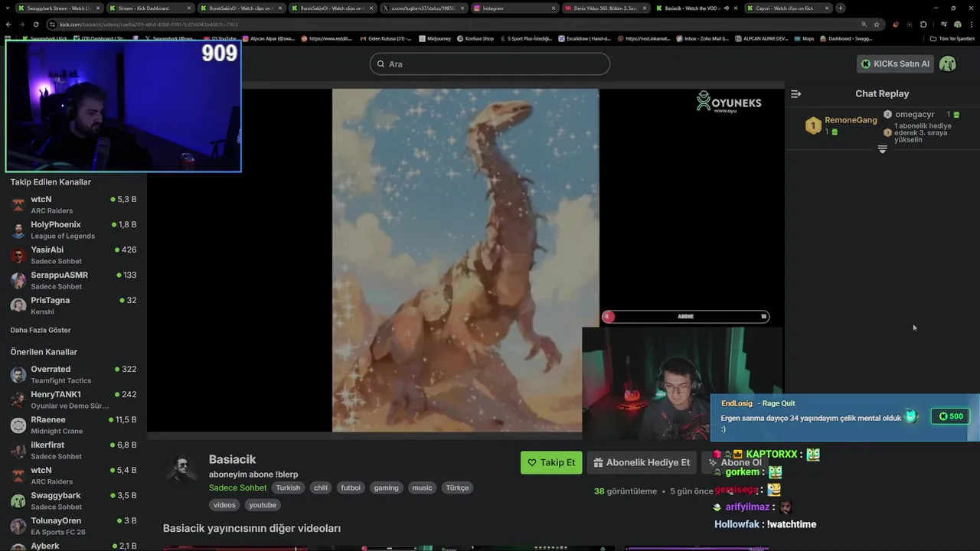Switch to Deniz Yıldızı 563. Bölüm tab
This screenshot has width=980, height=551.
tap(605, 8)
